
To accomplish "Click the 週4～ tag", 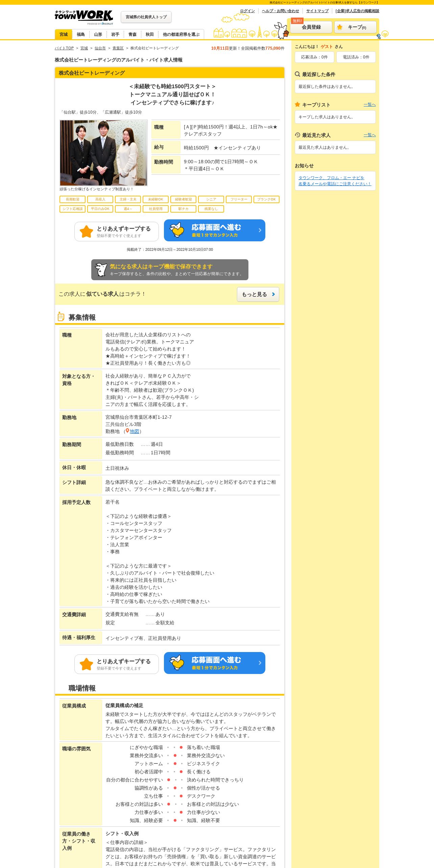I will [128, 209].
